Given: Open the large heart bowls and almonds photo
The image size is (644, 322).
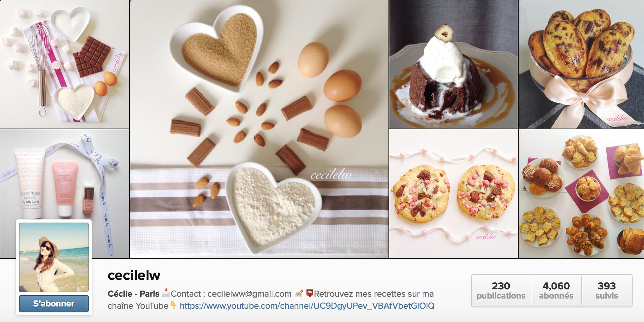Looking at the screenshot, I should 259,129.
